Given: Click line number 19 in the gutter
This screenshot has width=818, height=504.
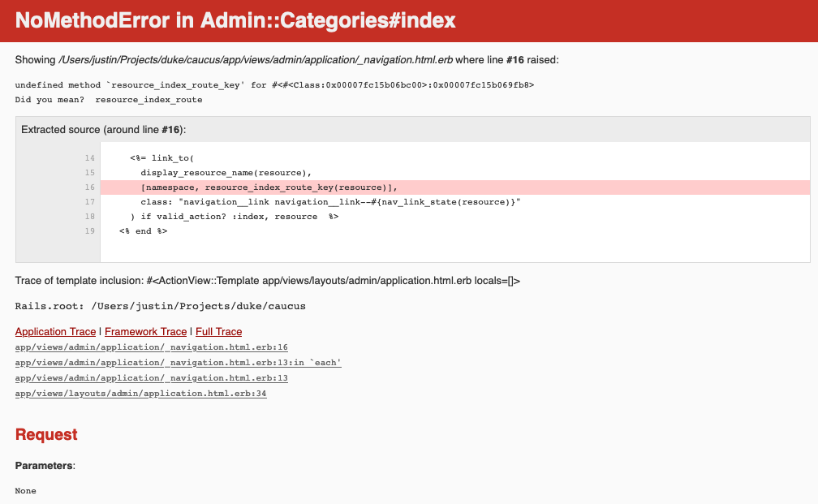Looking at the screenshot, I should click(90, 231).
